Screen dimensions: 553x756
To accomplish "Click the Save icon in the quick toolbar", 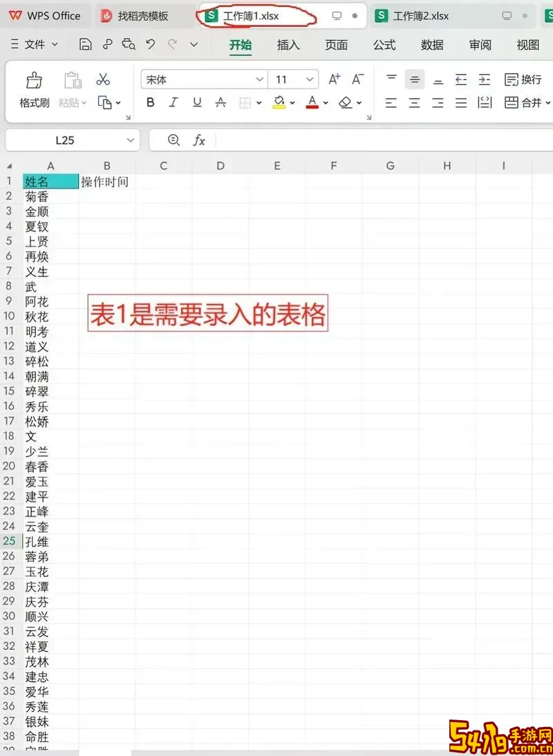I will click(x=85, y=44).
